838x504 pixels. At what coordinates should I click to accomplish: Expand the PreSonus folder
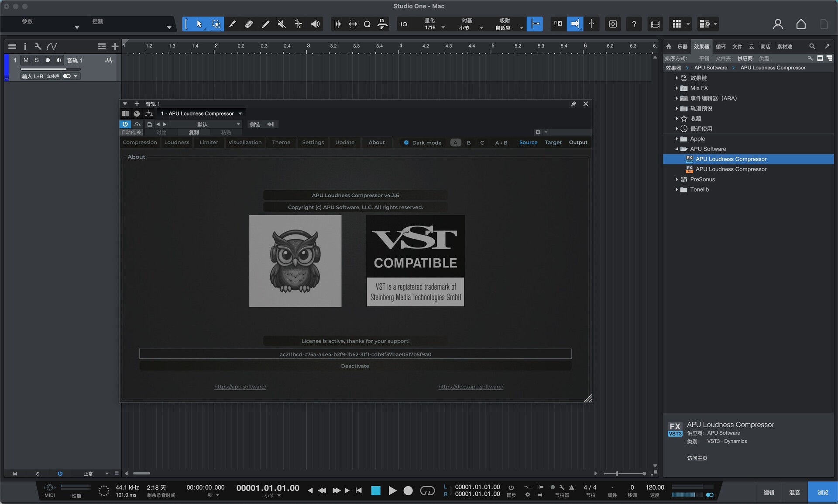tap(677, 179)
